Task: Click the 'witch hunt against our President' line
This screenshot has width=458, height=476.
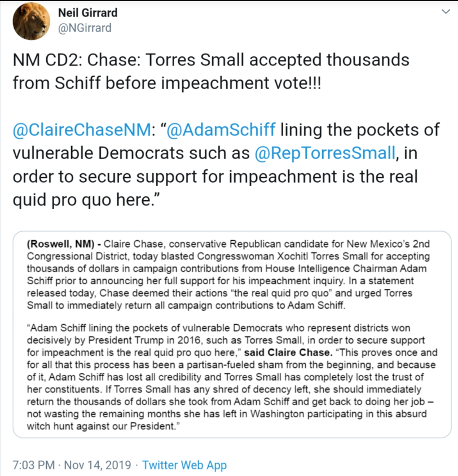Action: pos(103,426)
